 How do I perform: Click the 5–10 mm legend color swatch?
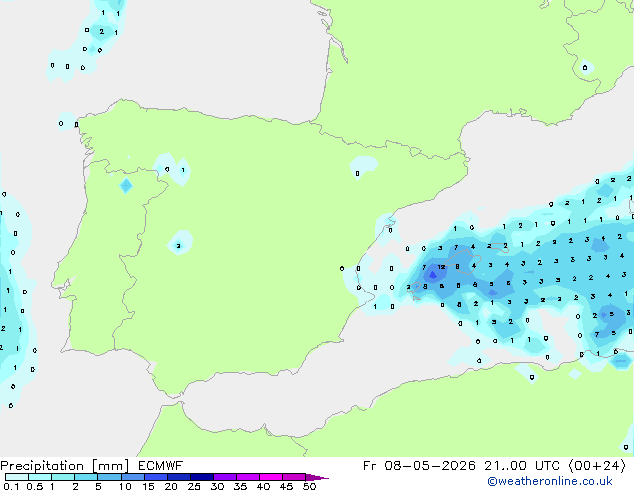pyautogui.click(x=109, y=477)
